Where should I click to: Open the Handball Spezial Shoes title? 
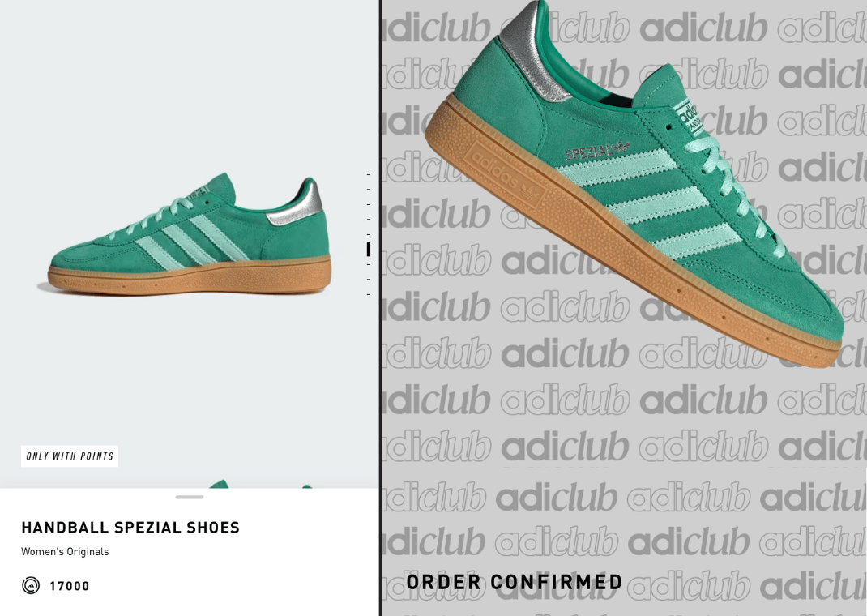(x=130, y=528)
